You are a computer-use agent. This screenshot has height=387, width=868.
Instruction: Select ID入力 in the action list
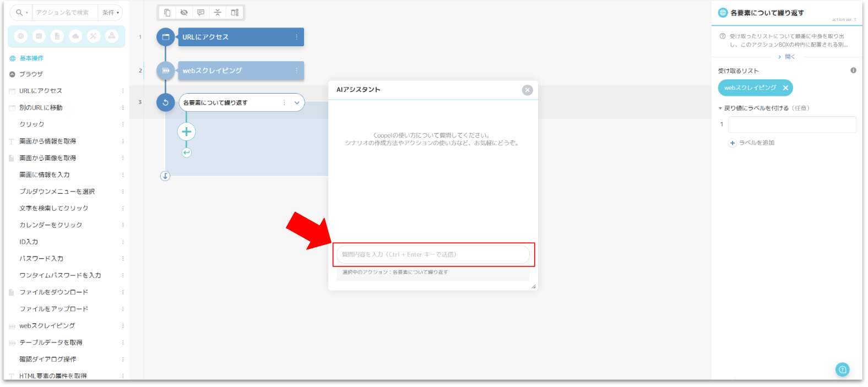29,242
